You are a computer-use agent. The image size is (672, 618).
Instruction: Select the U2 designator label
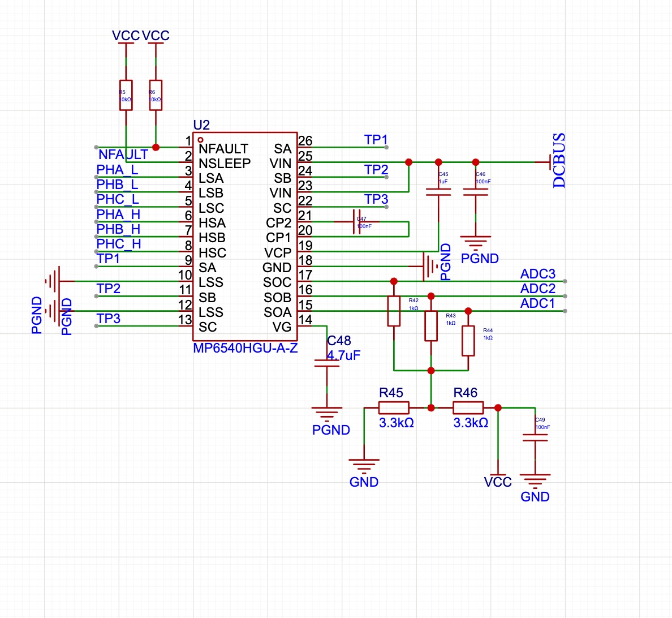tap(201, 125)
